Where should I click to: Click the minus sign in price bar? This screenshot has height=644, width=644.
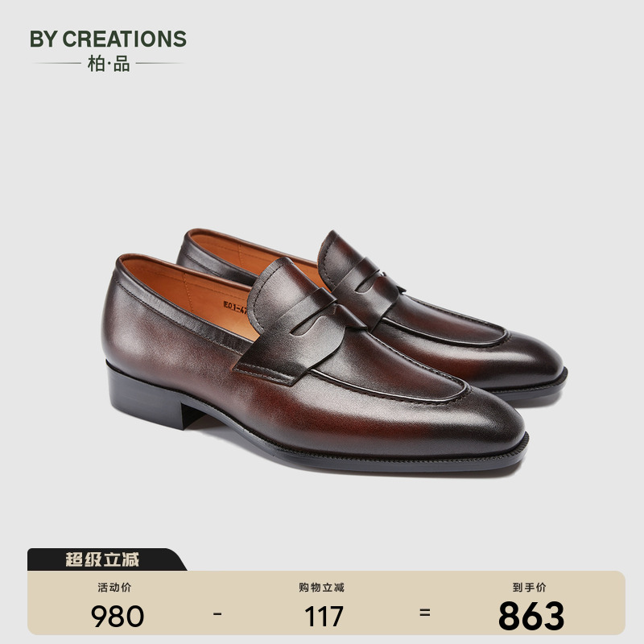pos(217,614)
